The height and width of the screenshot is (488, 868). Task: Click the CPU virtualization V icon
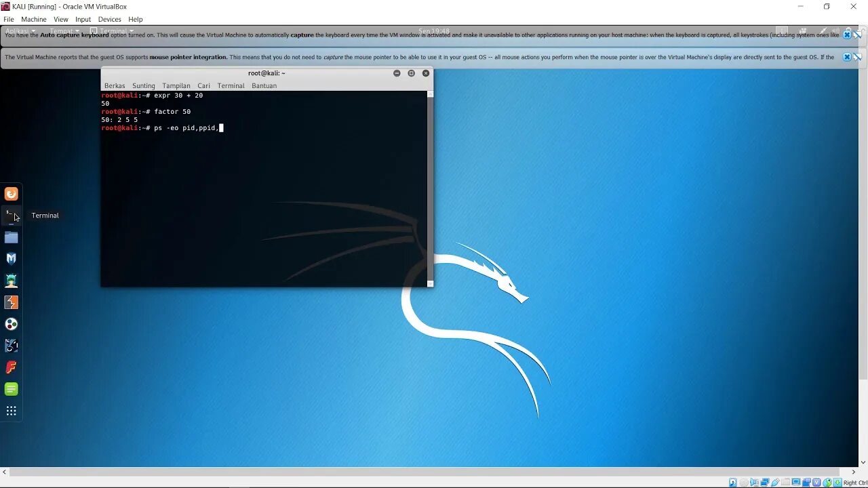point(816,483)
